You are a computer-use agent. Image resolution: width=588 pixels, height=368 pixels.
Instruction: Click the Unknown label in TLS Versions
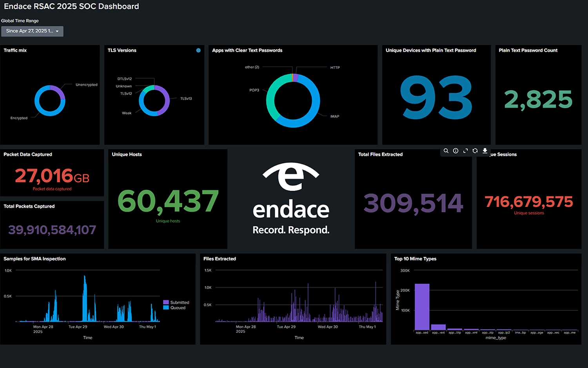coord(124,86)
